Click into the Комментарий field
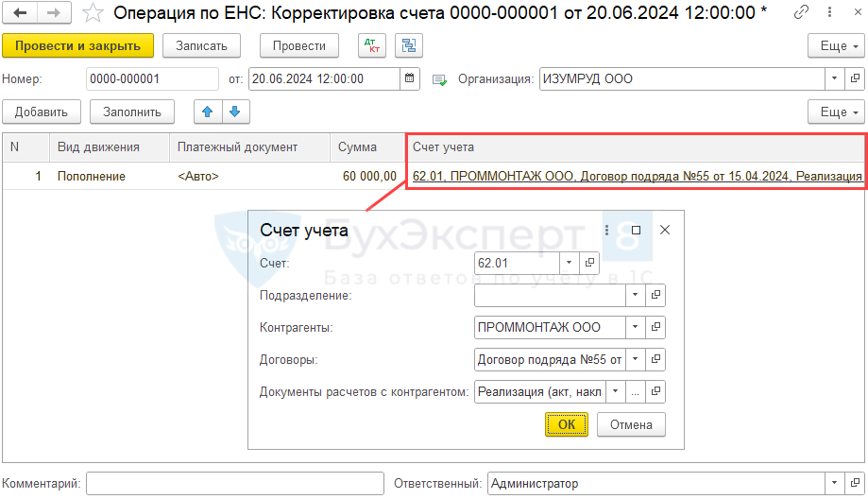The image size is (868, 499). coord(235,483)
